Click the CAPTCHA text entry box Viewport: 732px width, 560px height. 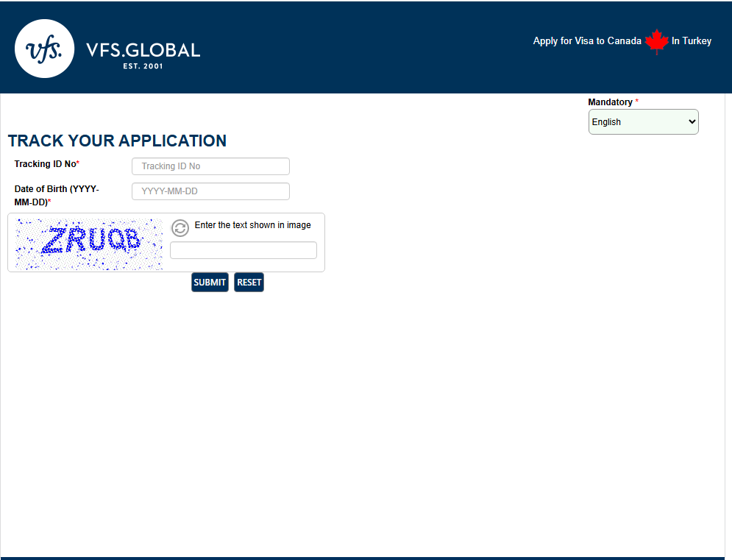244,250
